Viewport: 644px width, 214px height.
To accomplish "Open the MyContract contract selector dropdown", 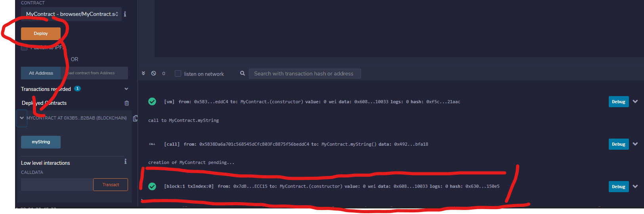I will (71, 14).
